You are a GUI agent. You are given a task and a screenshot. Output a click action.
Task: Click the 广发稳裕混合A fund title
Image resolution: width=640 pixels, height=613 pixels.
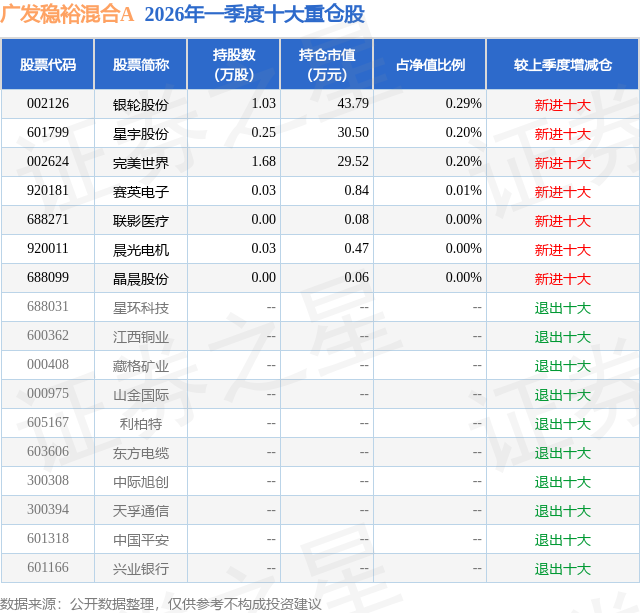pos(67,13)
